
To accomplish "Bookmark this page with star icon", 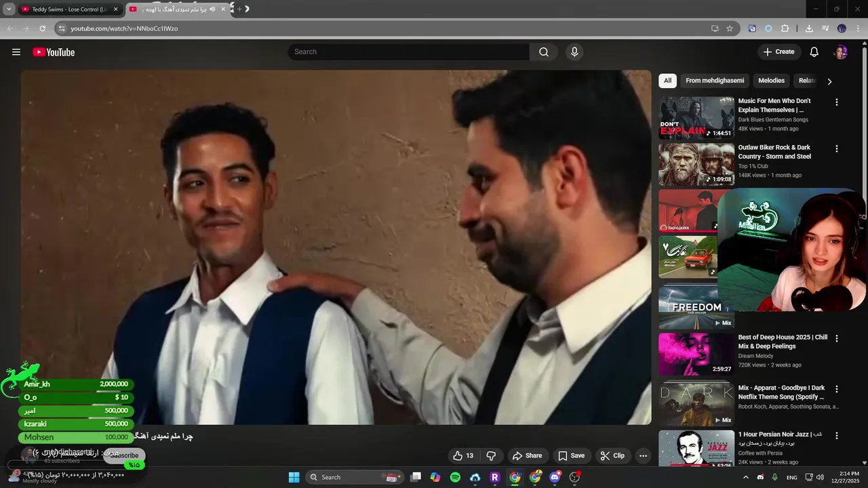I will click(730, 28).
